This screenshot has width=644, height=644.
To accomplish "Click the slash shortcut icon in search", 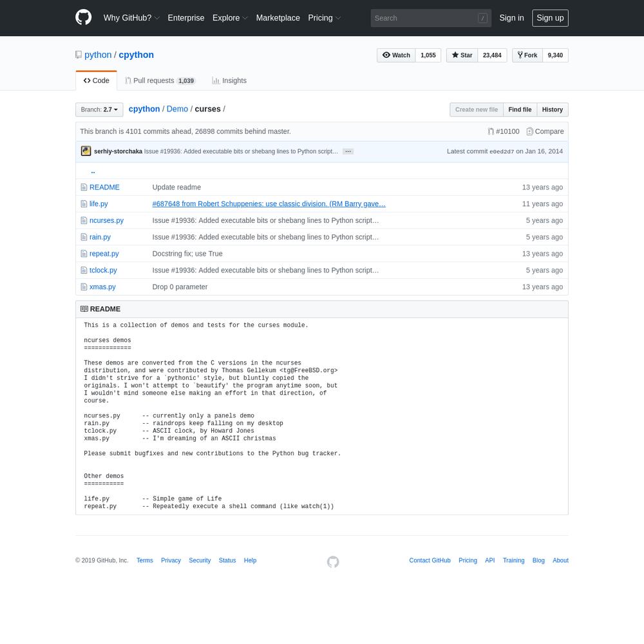I will tap(482, 18).
